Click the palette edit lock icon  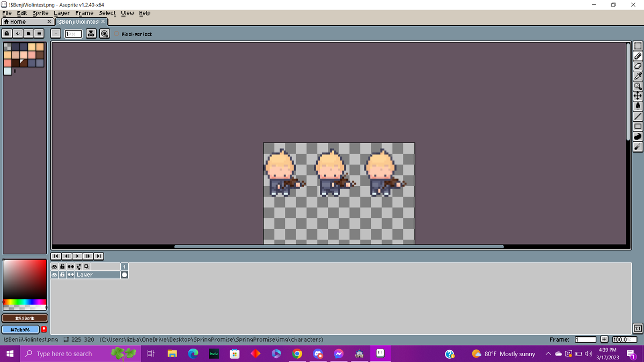pos(7,34)
